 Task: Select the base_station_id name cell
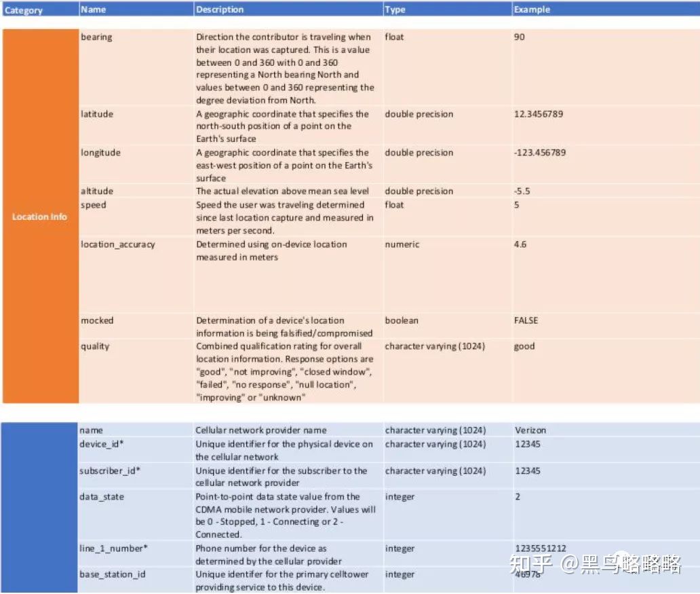pyautogui.click(x=113, y=574)
